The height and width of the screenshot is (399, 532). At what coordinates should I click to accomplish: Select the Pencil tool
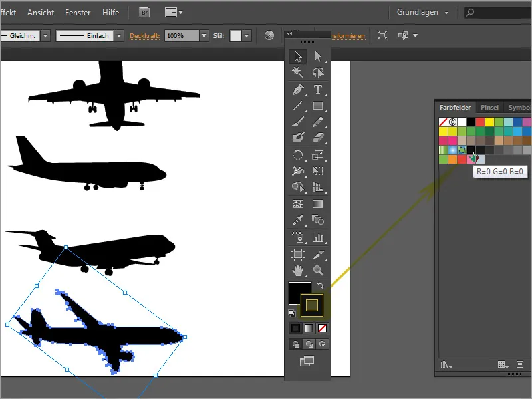point(318,122)
